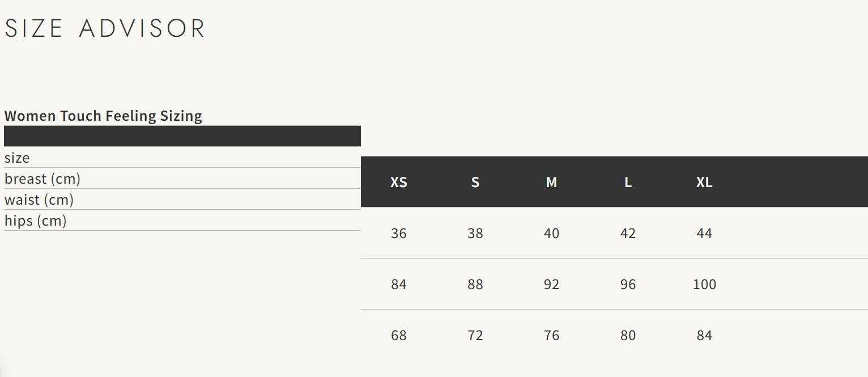Viewport: 868px width, 377px height.
Task: Click the waist (cm) row label
Action: click(39, 200)
